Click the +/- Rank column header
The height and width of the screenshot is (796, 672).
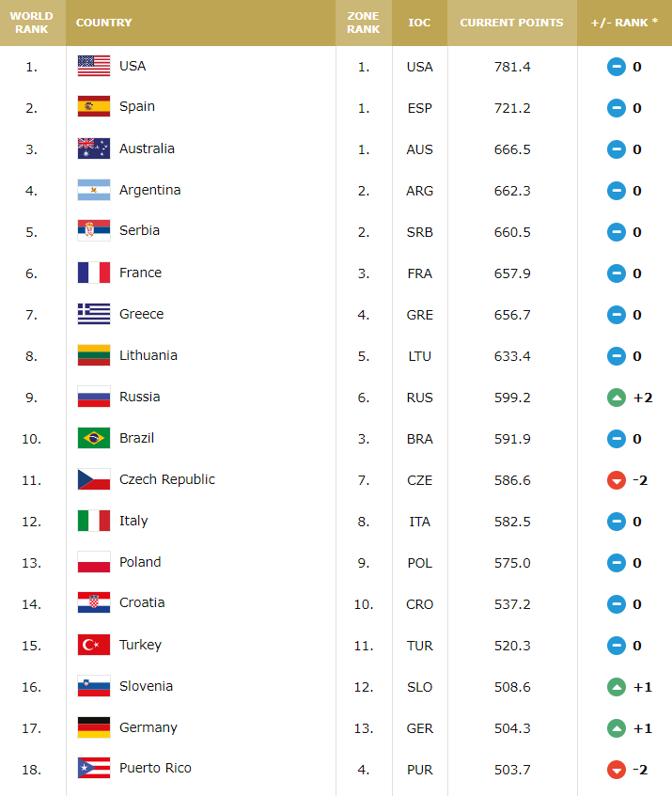[x=624, y=23]
